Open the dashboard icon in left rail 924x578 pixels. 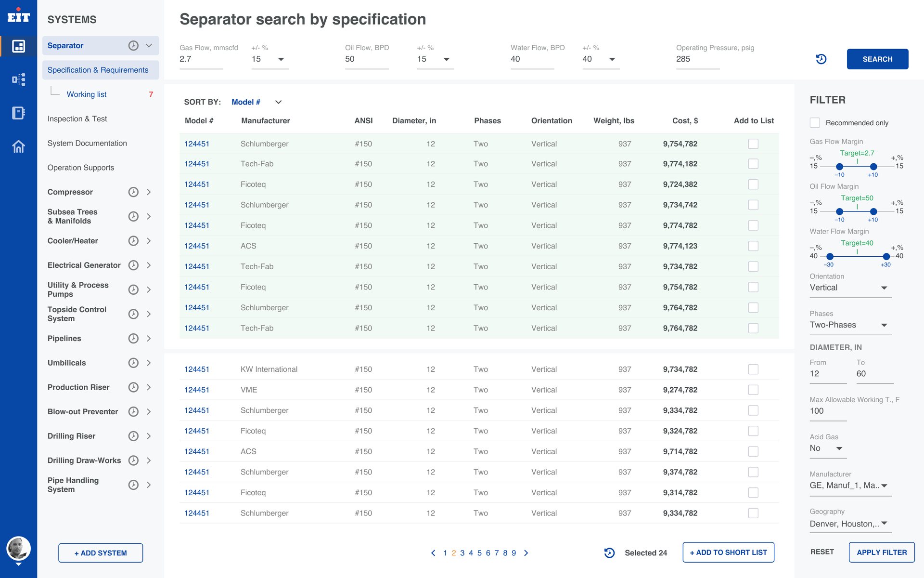click(18, 46)
